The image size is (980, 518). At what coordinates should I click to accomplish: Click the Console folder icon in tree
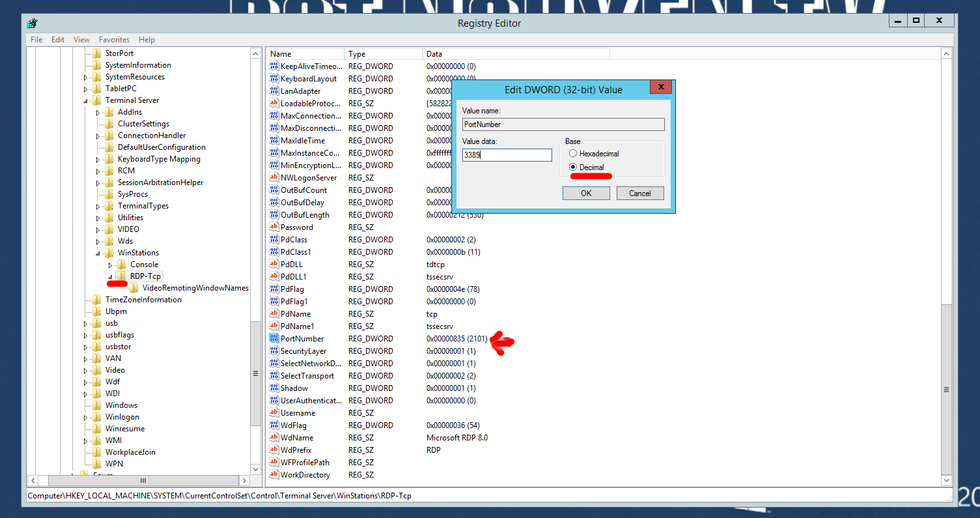point(122,265)
